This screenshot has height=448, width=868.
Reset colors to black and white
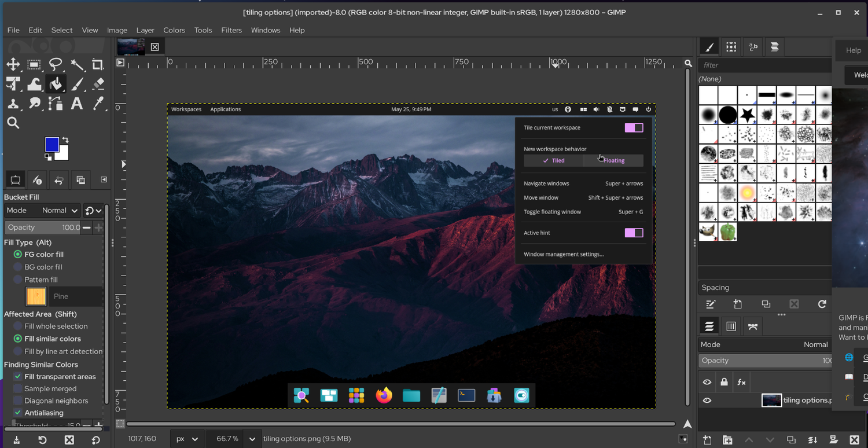pos(48,157)
